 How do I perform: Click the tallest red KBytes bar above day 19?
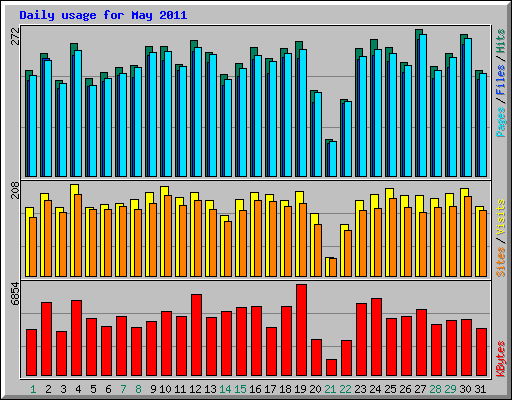click(301, 330)
